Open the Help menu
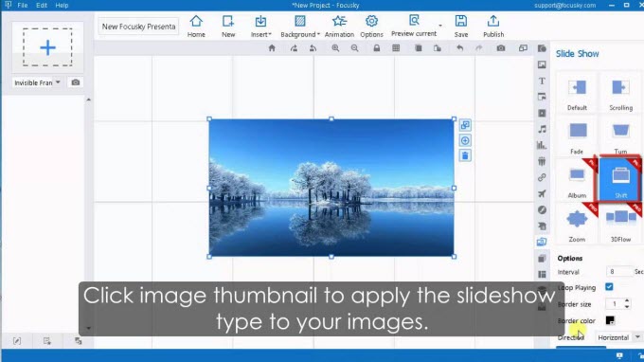The image size is (644, 362). point(62,6)
